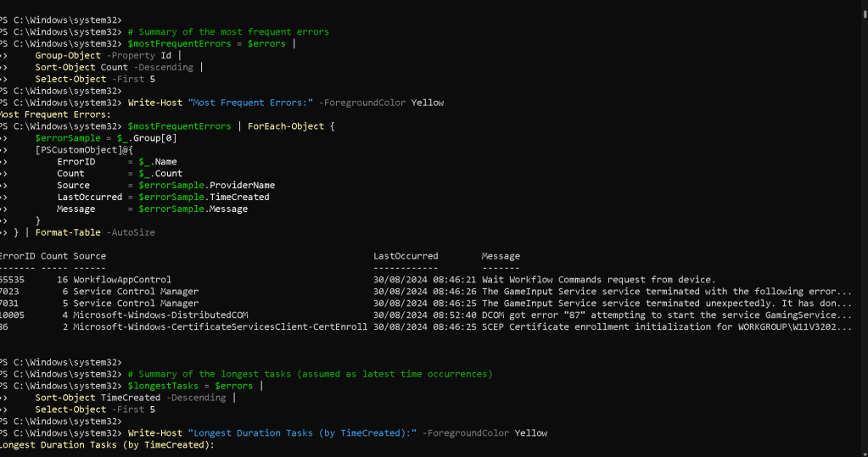Viewport: 868px width, 457px height.
Task: Click the "Message" column header in the output table
Action: click(x=501, y=256)
